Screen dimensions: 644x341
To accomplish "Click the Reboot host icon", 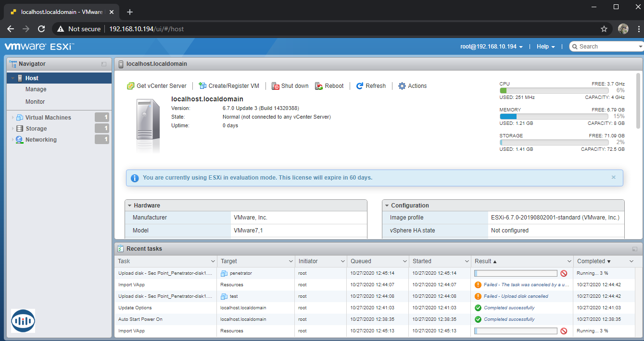I will tap(319, 86).
